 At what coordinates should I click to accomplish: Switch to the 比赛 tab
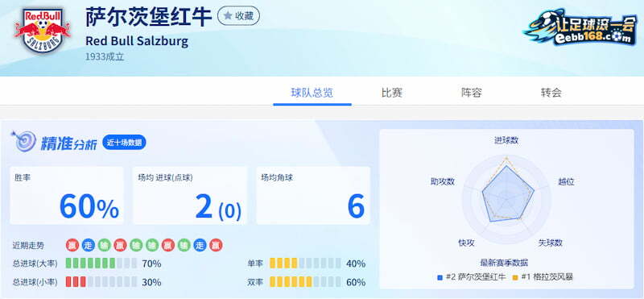(391, 93)
